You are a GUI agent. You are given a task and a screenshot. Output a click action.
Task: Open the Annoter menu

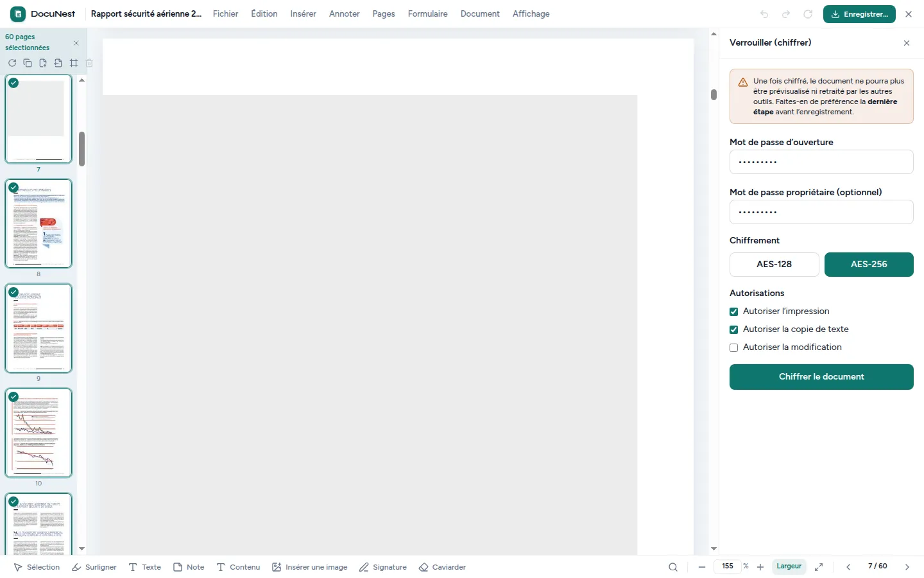tap(345, 13)
